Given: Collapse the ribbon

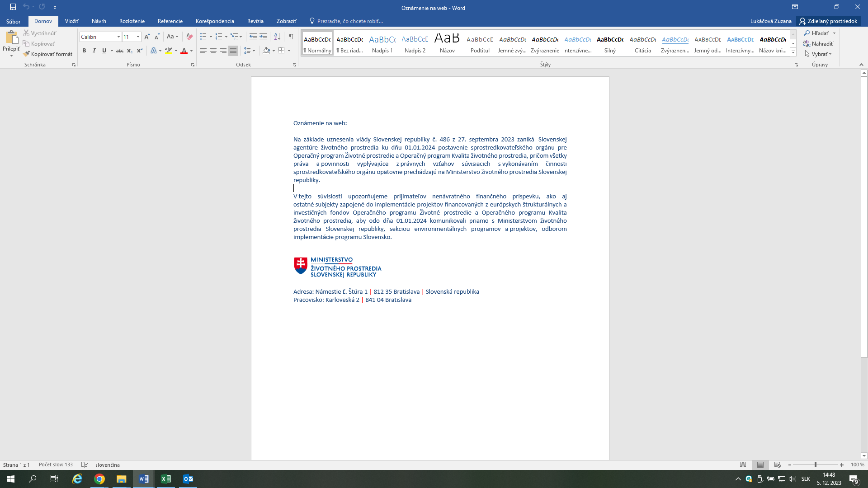Looking at the screenshot, I should pos(861,65).
